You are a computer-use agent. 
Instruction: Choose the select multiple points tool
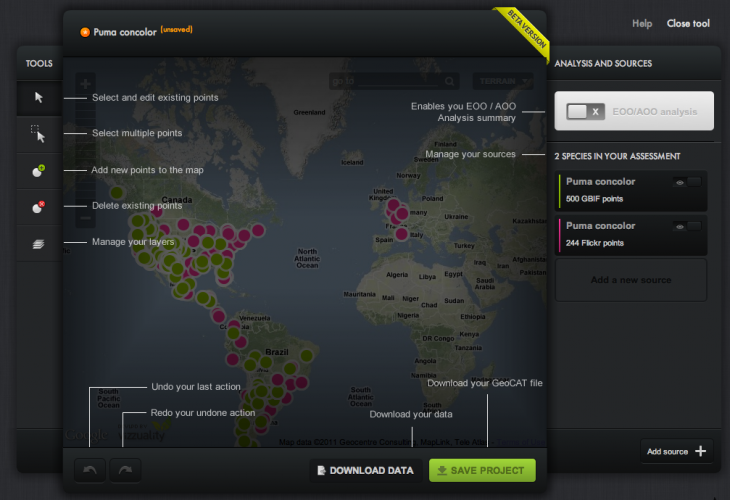(x=39, y=133)
